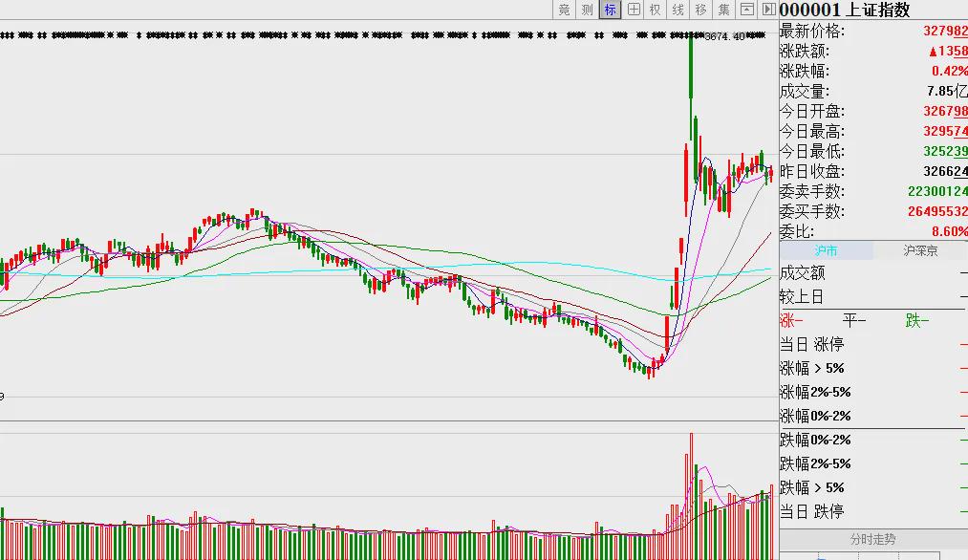Viewport: 968px width, 560px height.
Task: Click the 当日 涨停 row
Action: coord(873,344)
